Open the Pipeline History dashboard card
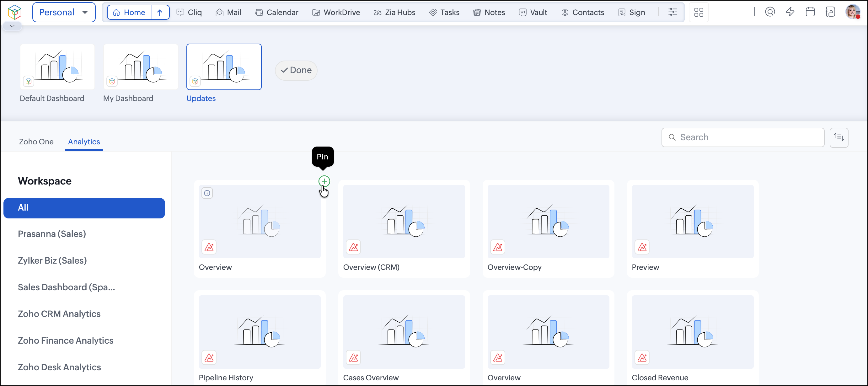Viewport: 868px width, 386px height. point(260,339)
